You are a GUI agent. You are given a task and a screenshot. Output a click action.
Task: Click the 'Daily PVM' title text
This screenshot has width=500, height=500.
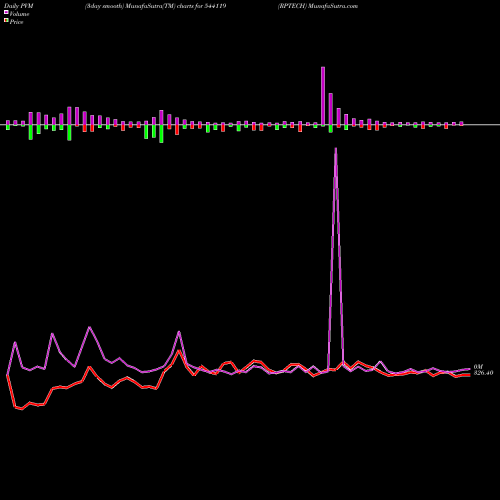pos(19,6)
